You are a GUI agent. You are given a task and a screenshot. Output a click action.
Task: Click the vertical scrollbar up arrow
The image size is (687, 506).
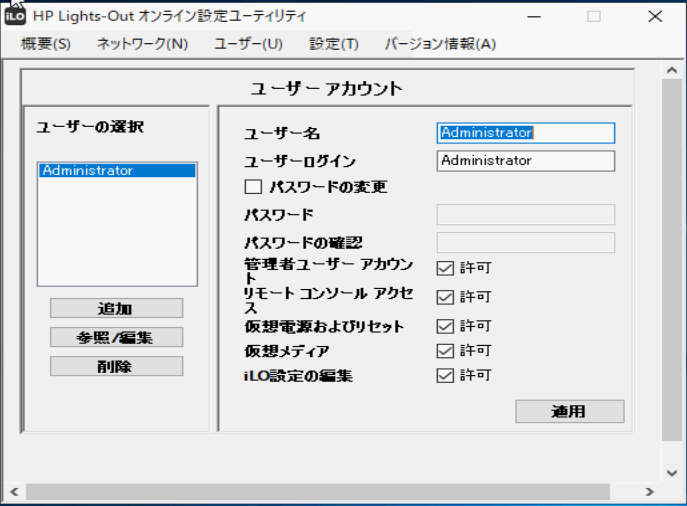672,70
